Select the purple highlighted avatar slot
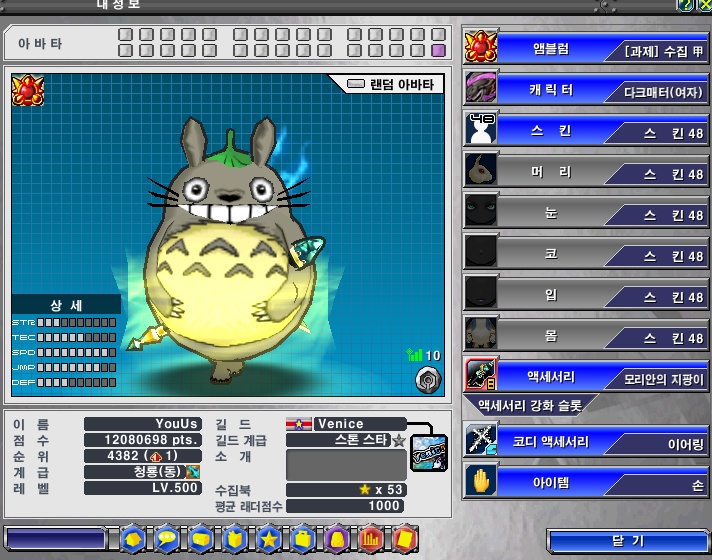 coord(438,50)
